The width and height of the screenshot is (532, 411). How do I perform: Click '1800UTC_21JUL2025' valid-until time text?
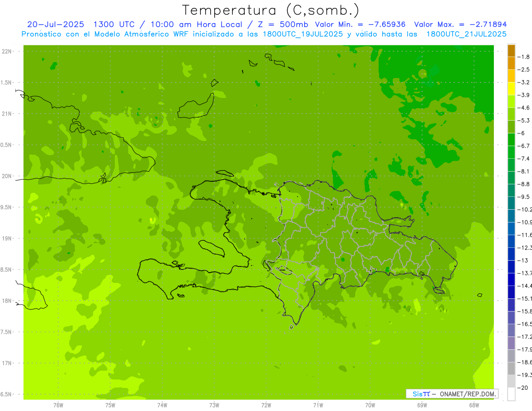coord(466,34)
